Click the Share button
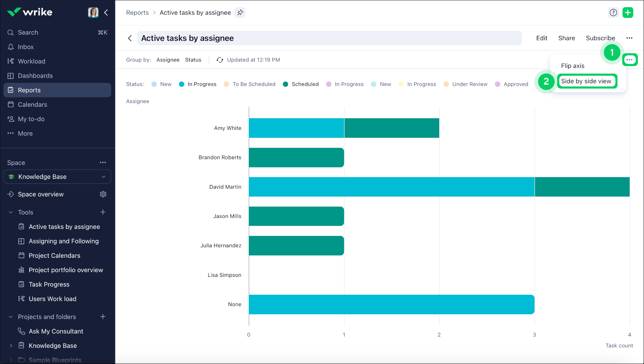 pos(566,38)
